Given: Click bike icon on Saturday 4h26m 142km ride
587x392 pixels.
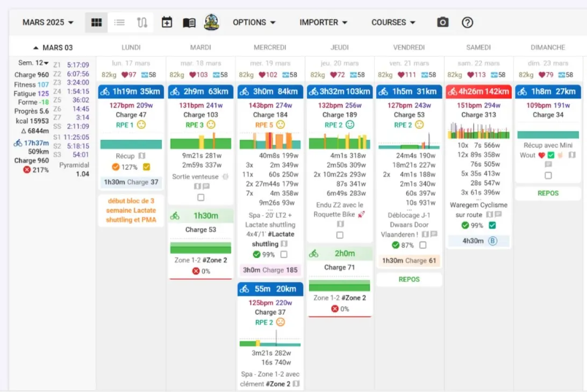Looking at the screenshot, I should pos(452,91).
